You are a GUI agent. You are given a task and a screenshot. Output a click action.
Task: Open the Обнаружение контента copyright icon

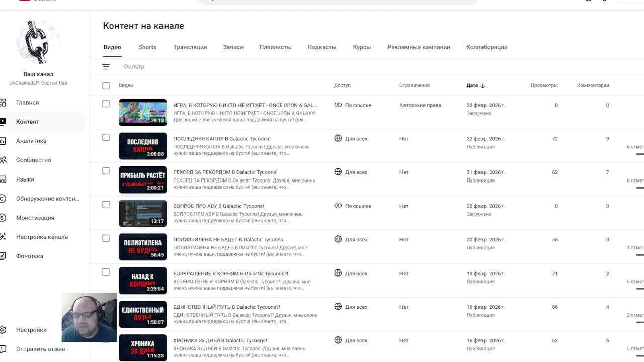tap(3, 199)
